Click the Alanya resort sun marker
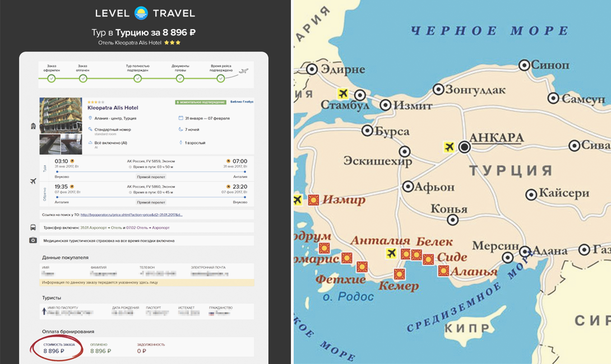The height and width of the screenshot is (364, 611). pyautogui.click(x=443, y=271)
